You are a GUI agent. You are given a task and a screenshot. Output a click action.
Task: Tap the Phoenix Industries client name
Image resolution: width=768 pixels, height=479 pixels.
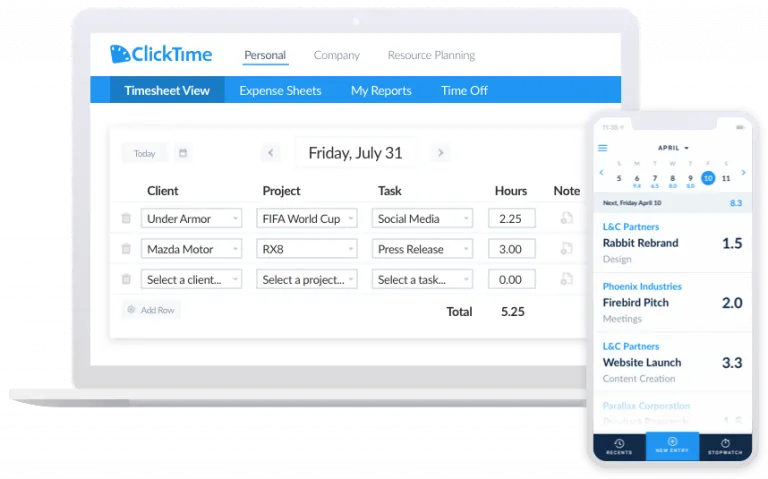(642, 287)
